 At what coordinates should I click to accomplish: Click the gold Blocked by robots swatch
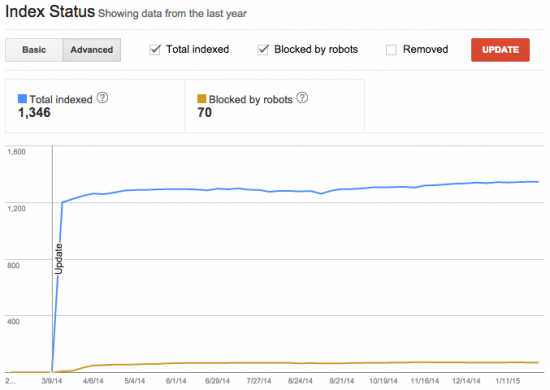[x=202, y=99]
